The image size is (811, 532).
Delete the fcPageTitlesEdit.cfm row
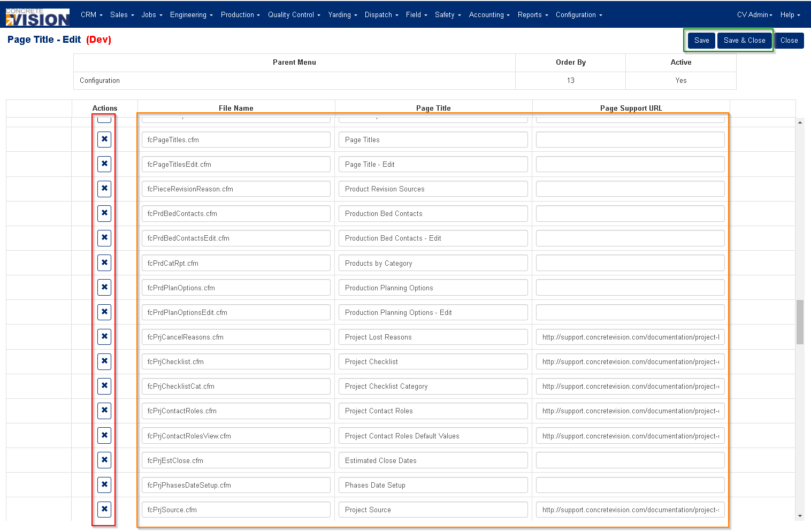[x=104, y=164]
